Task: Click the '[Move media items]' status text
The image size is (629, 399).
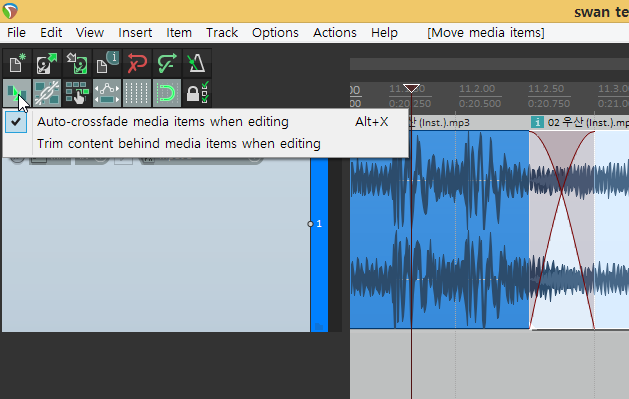Action: tap(486, 32)
